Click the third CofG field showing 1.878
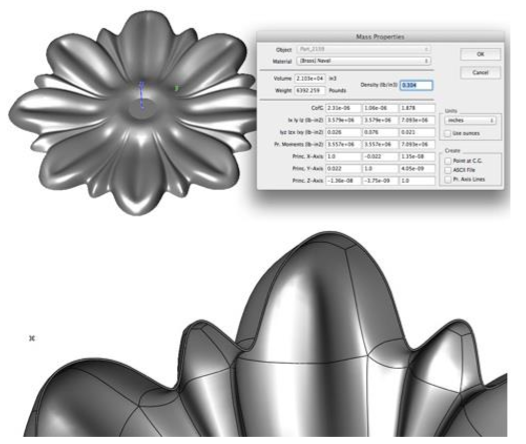The height and width of the screenshot is (444, 526). pos(417,108)
